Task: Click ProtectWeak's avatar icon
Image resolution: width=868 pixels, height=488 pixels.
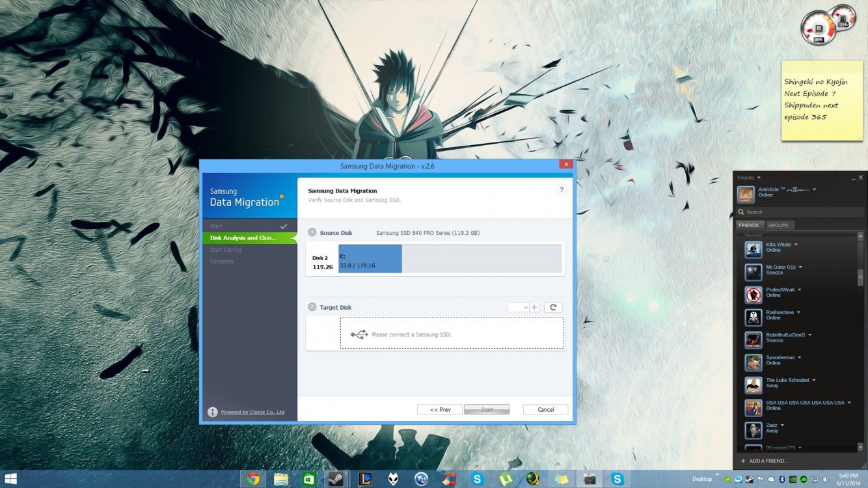Action: tap(753, 295)
